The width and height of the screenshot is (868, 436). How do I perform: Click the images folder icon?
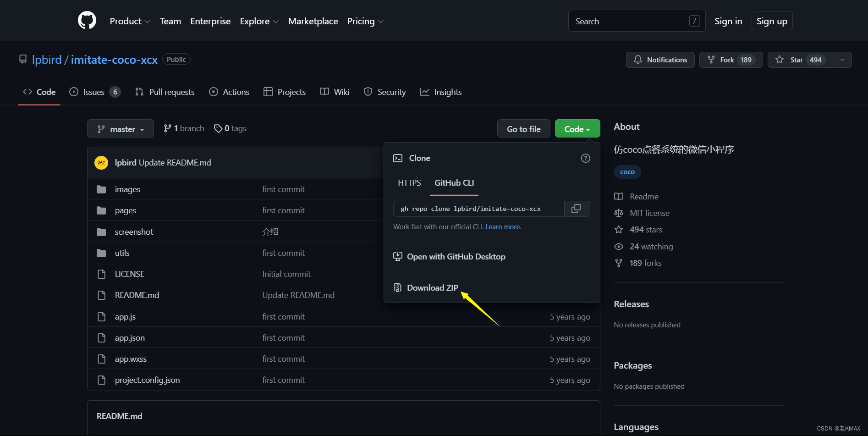[101, 189]
